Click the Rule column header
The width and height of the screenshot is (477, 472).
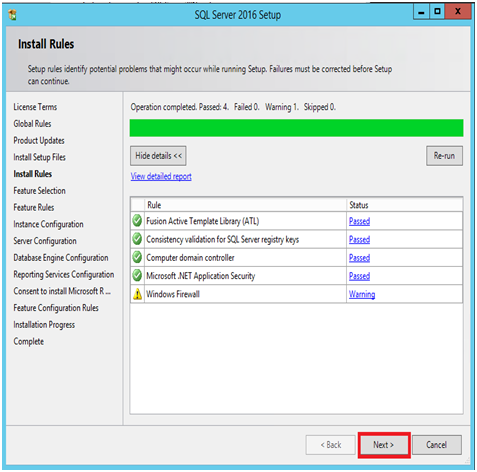tap(245, 205)
